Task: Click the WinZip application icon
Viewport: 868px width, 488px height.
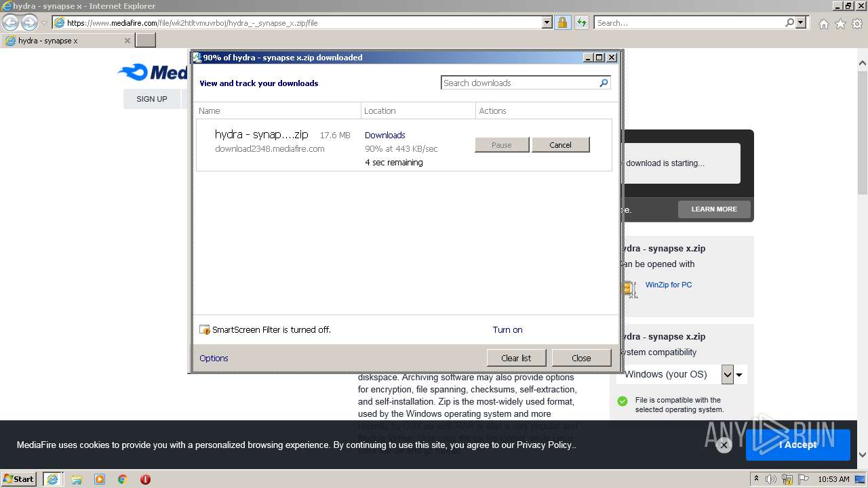Action: (x=631, y=289)
